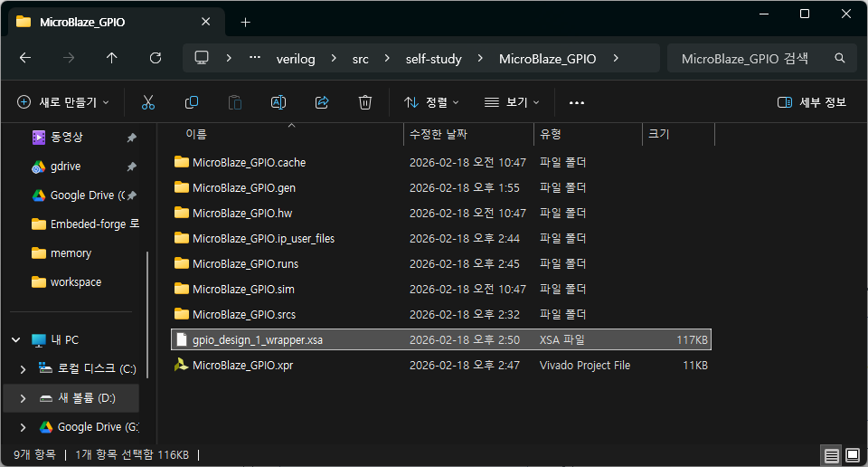Viewport: 868px width, 467px height.
Task: Open the 새로 만들기 new item menu
Action: pos(63,102)
